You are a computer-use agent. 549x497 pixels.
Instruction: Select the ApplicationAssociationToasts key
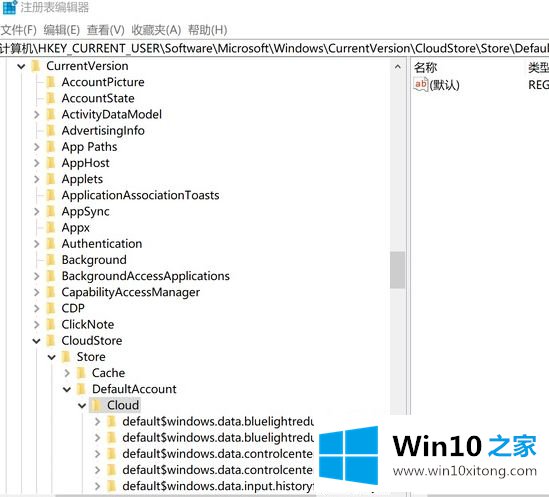(140, 195)
